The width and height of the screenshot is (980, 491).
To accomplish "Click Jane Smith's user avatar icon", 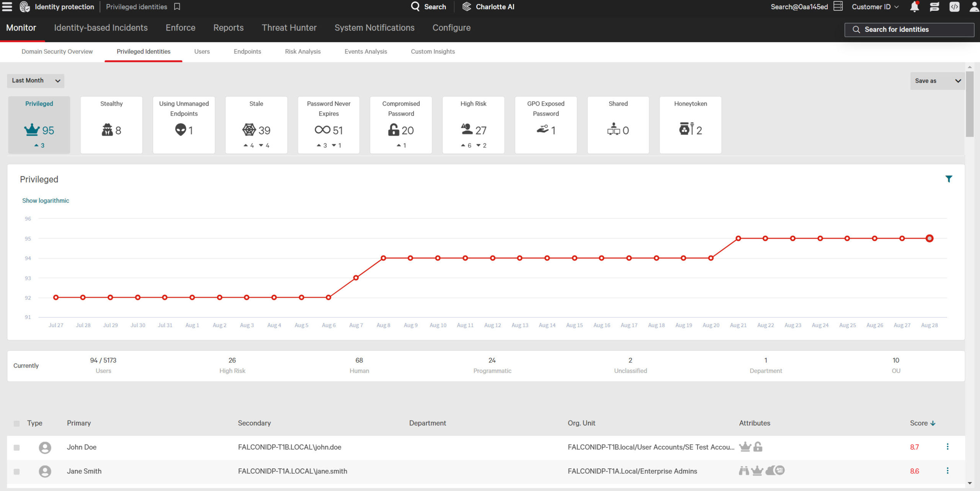I will pos(45,471).
